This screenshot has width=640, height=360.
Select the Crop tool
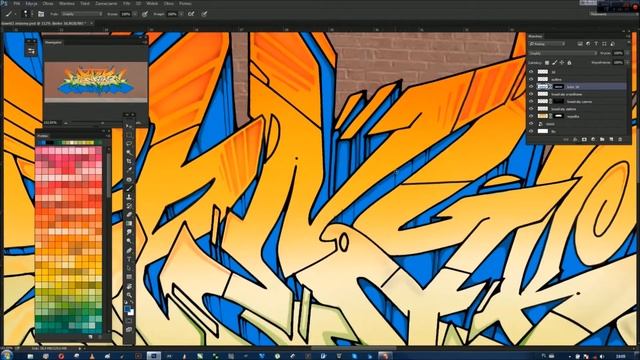tap(129, 162)
